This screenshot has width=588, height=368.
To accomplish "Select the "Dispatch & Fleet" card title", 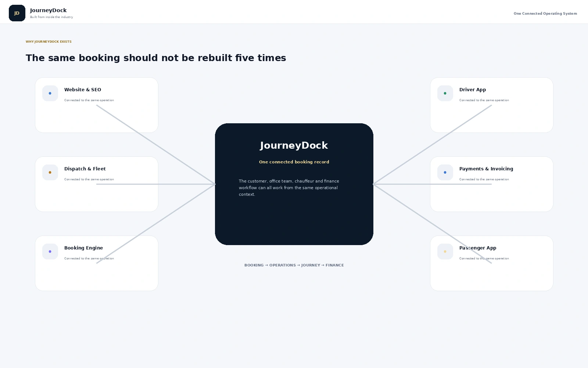I will pos(85,169).
